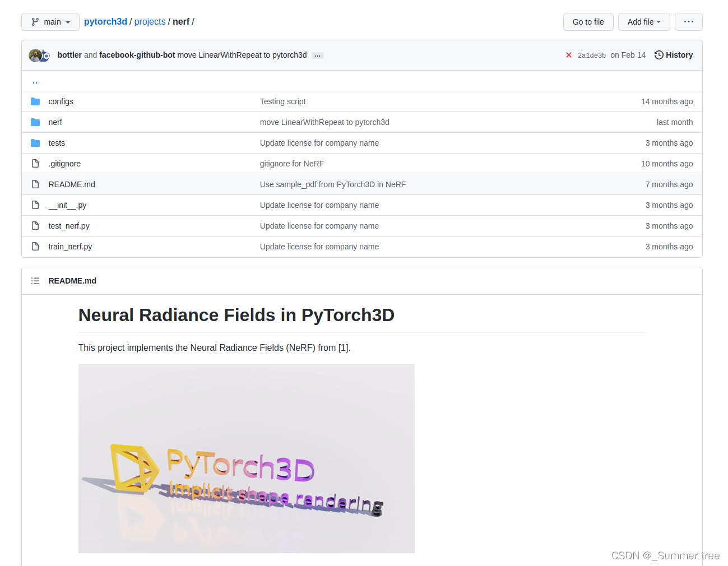Screen dimensions: 728x566
Task: Open 'Use sample_pdf from PyTorch3D in NeRF' commit
Action: coord(333,184)
